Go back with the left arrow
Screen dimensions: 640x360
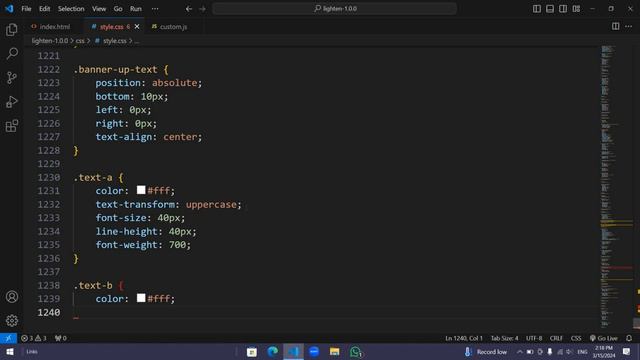[189, 9]
